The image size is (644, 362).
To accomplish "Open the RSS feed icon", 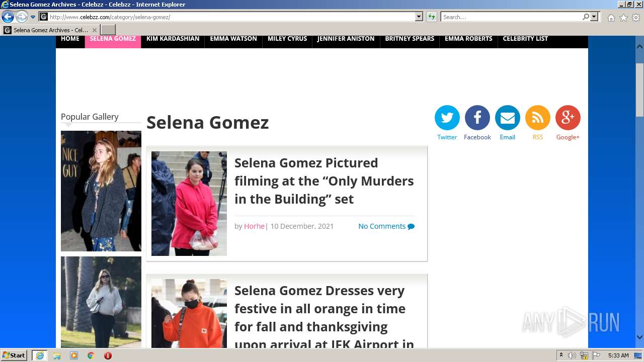I will (538, 118).
